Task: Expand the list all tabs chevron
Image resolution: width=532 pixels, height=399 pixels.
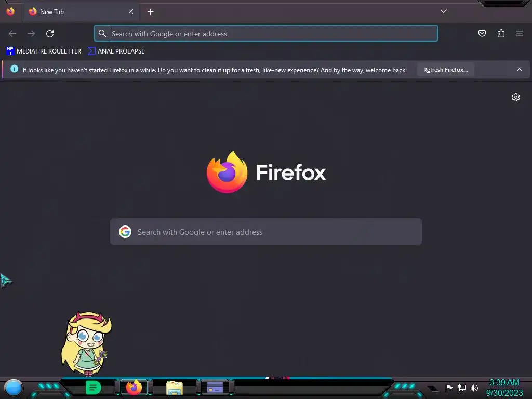Action: click(444, 11)
